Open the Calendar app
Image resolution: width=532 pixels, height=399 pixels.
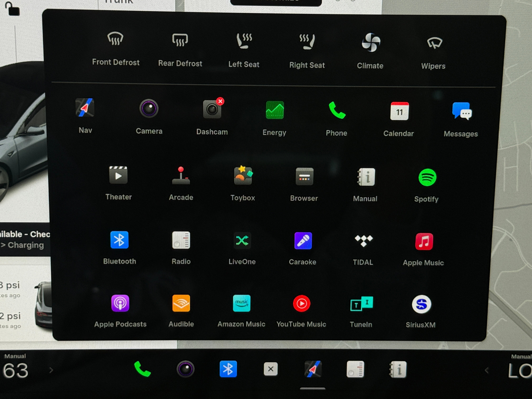[399, 111]
